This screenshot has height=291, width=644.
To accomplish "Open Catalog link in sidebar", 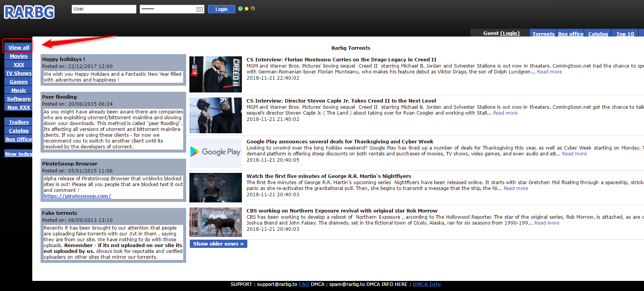I will pyautogui.click(x=19, y=131).
